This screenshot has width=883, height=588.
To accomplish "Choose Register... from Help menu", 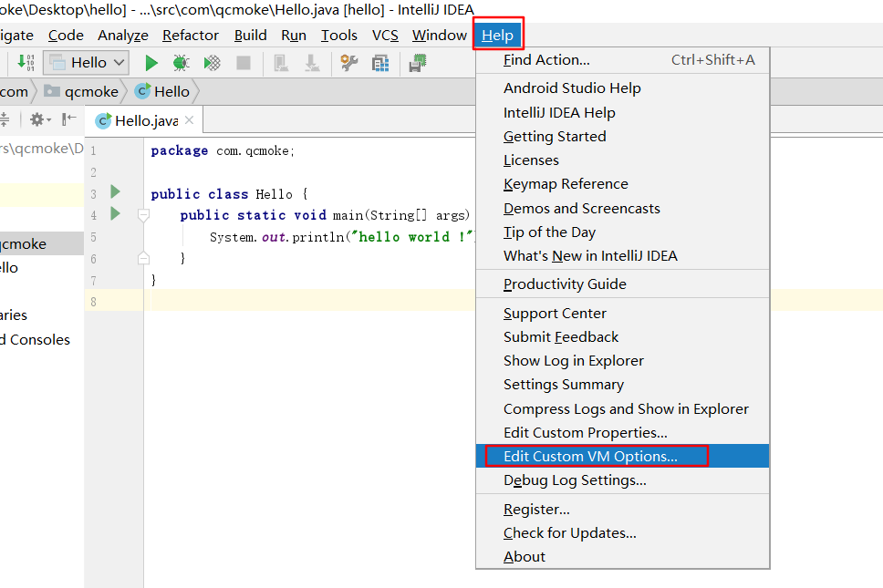I will point(623,509).
